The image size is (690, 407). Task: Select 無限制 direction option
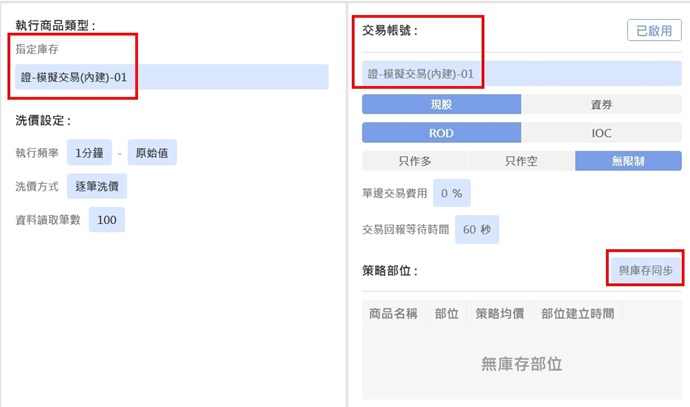click(x=628, y=161)
